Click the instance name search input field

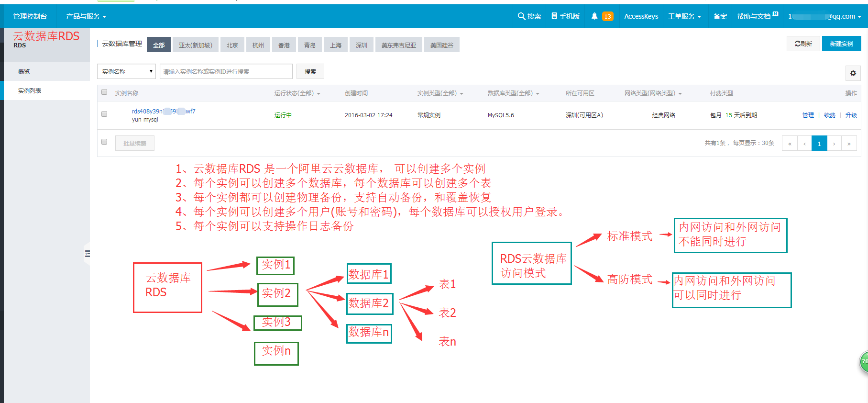point(226,71)
